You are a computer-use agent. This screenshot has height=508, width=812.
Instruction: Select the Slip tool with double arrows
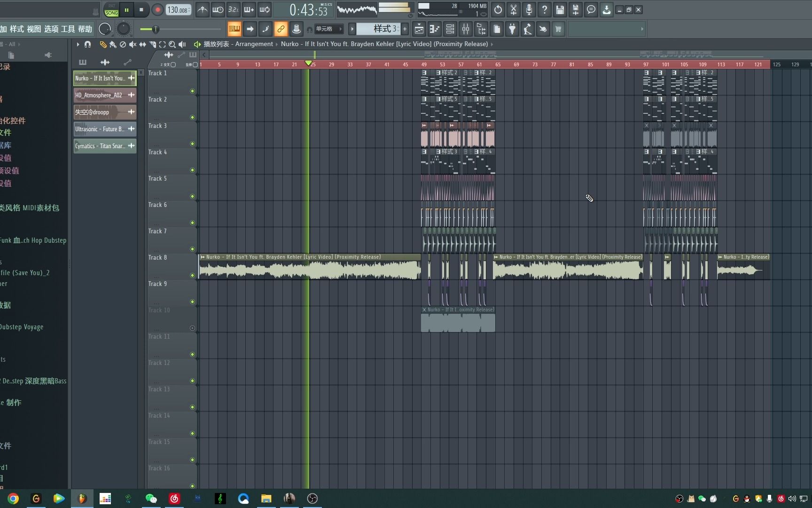(x=142, y=44)
